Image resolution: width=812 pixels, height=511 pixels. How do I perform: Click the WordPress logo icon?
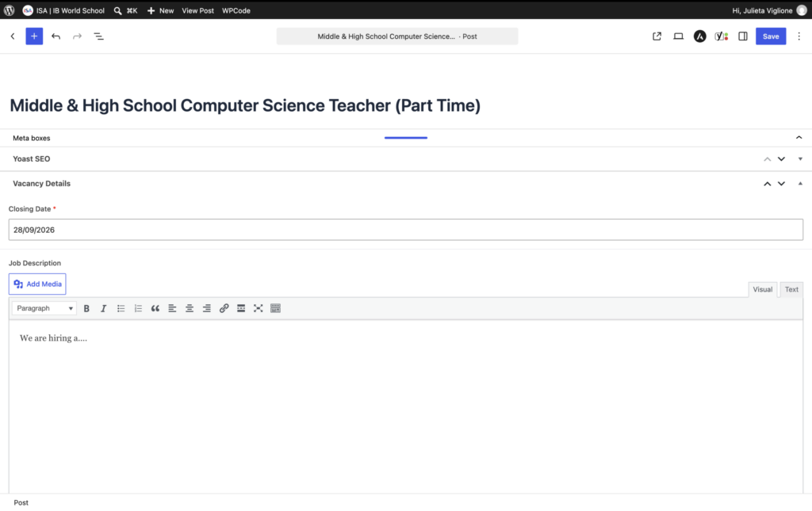point(10,10)
